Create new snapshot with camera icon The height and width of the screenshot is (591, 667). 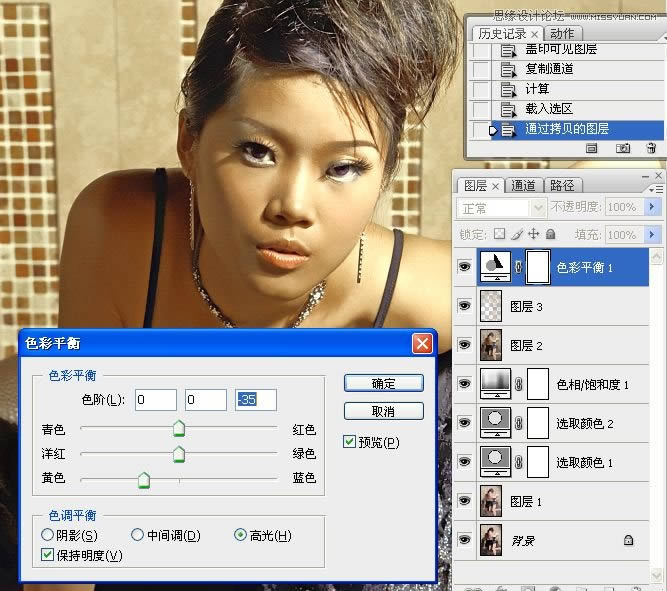(x=623, y=148)
